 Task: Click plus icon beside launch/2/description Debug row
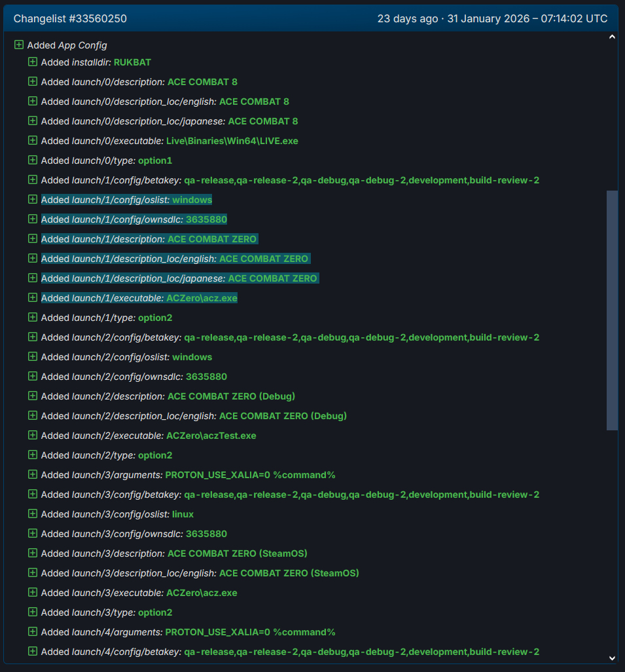(33, 396)
